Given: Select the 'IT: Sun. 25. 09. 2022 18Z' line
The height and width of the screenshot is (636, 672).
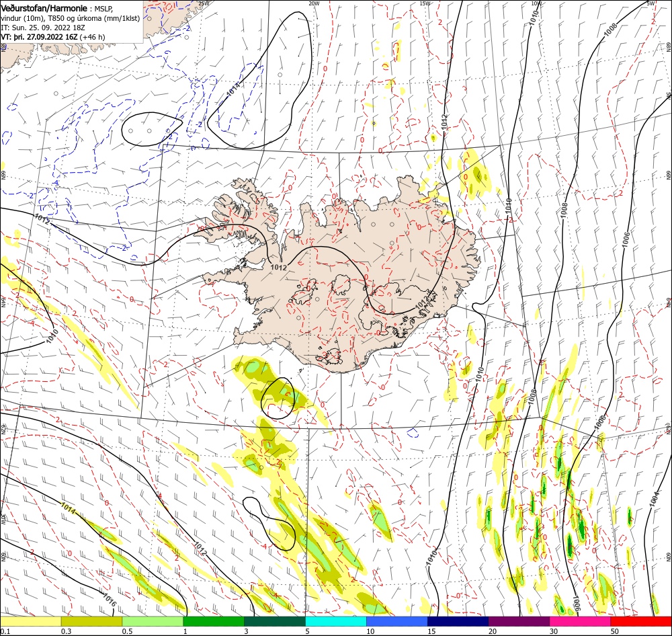Looking at the screenshot, I should (x=43, y=28).
